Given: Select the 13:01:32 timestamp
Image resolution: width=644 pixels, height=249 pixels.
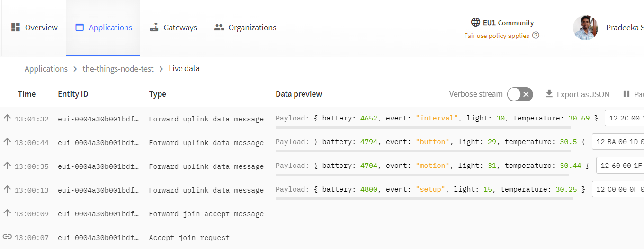Looking at the screenshot, I should pyautogui.click(x=32, y=119).
